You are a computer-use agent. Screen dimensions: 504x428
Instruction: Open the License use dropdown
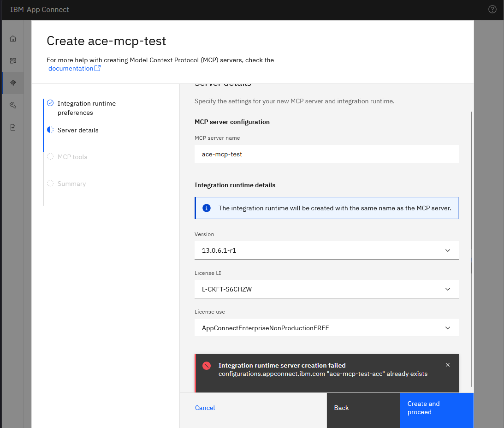326,328
